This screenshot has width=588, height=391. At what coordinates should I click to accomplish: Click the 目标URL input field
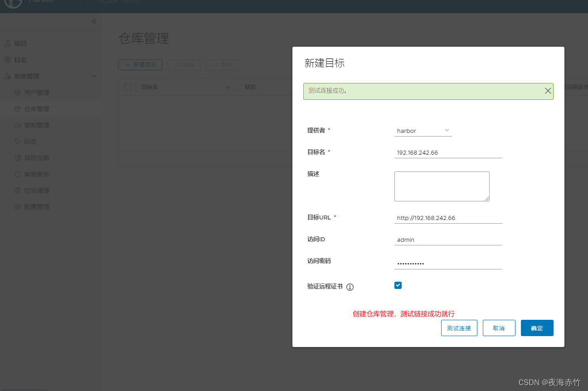coord(448,218)
